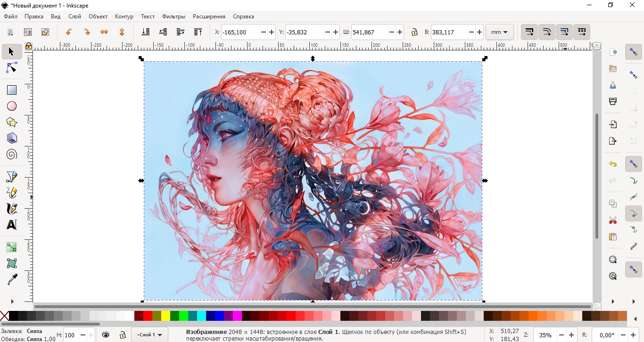644x342 pixels.
Task: Open the Фильтры menu
Action: [x=173, y=16]
